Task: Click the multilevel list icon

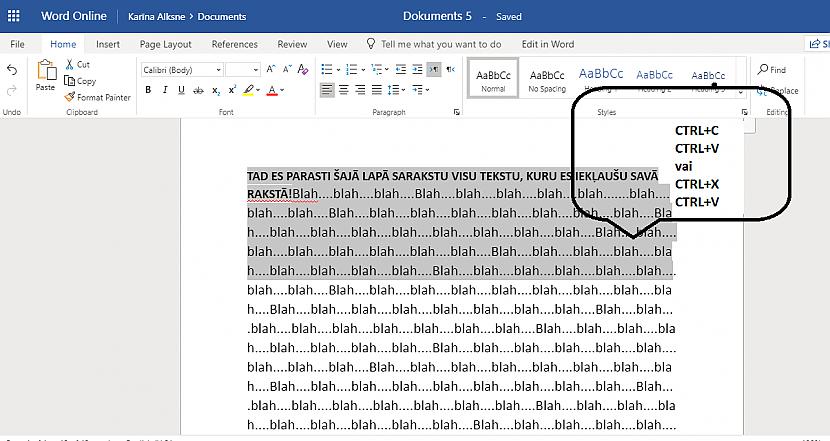Action: tap(377, 69)
